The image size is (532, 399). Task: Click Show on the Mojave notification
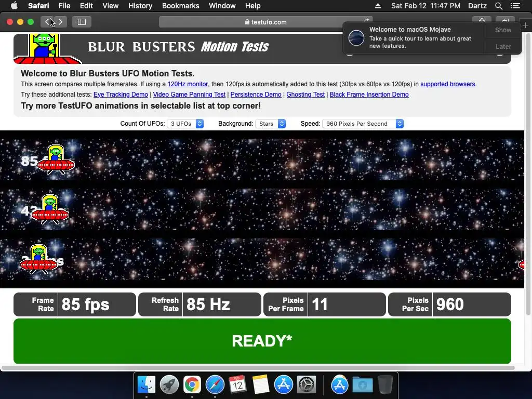click(503, 30)
